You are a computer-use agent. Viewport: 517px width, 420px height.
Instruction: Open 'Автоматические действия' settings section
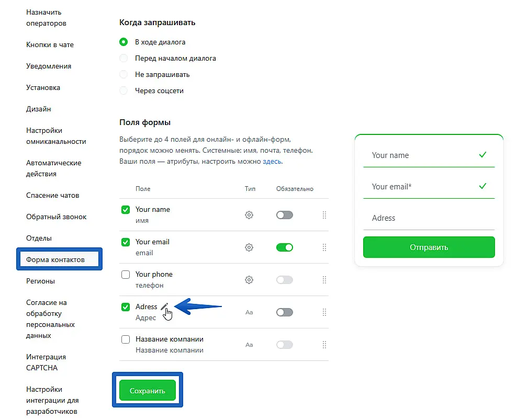click(x=53, y=168)
